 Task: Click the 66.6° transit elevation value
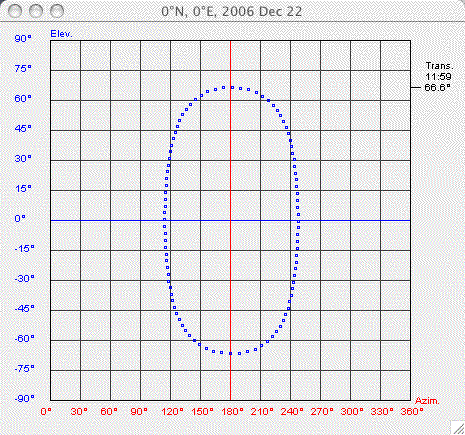point(437,88)
